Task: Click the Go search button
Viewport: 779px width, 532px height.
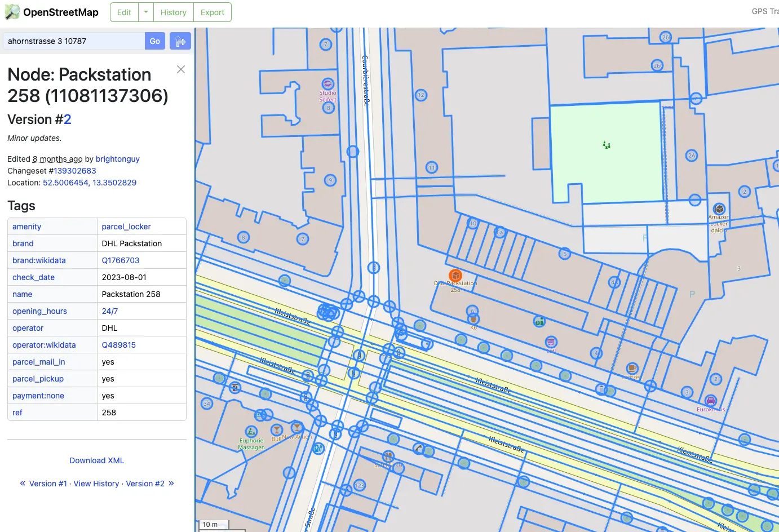Action: coord(155,41)
